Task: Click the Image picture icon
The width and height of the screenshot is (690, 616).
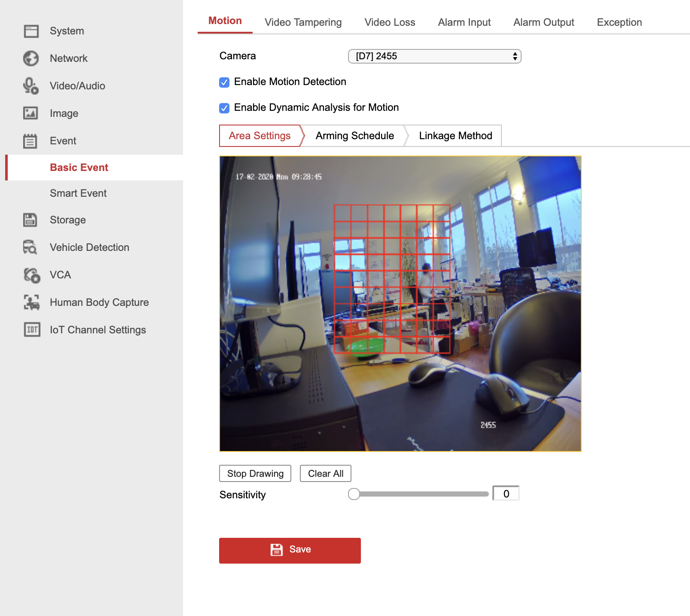Action: coord(31,113)
